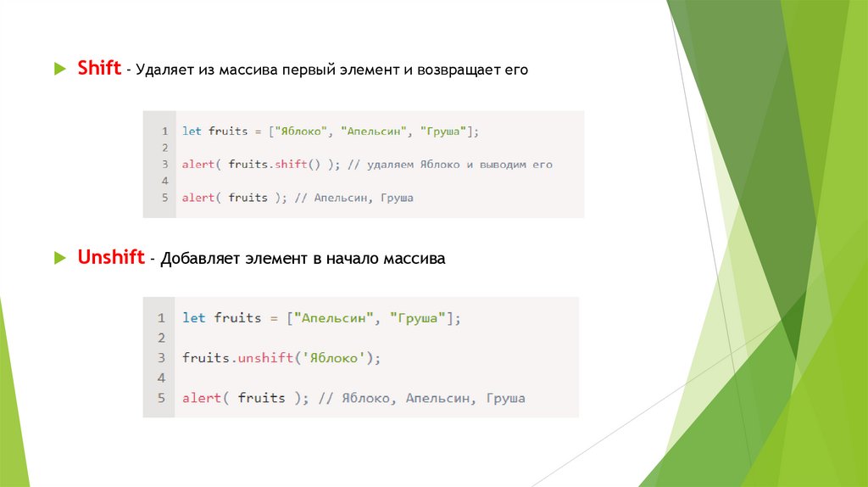The image size is (868, 487).
Task: Click the red 'Unshift' heading word
Action: (111, 257)
